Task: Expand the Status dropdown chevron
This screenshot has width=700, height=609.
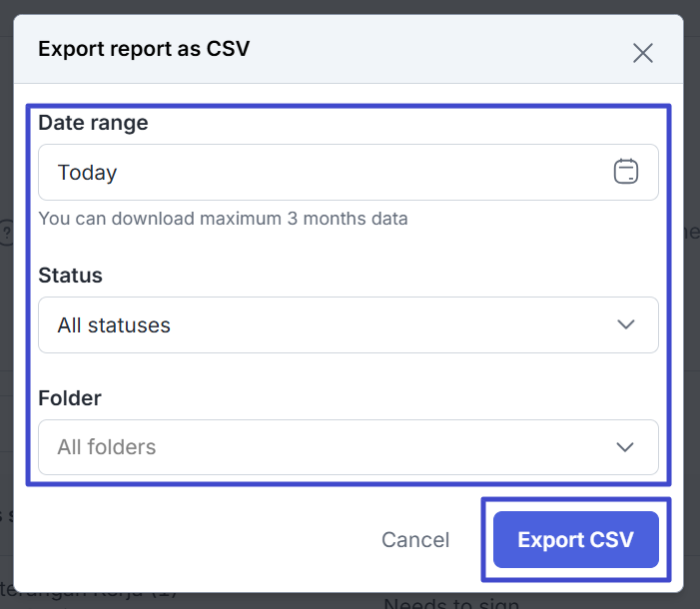Action: tap(626, 324)
